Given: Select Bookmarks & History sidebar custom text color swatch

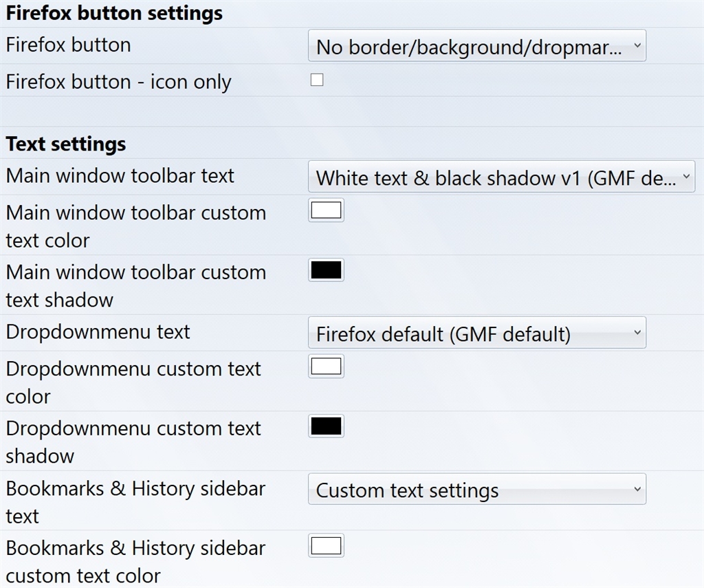Looking at the screenshot, I should click(326, 547).
